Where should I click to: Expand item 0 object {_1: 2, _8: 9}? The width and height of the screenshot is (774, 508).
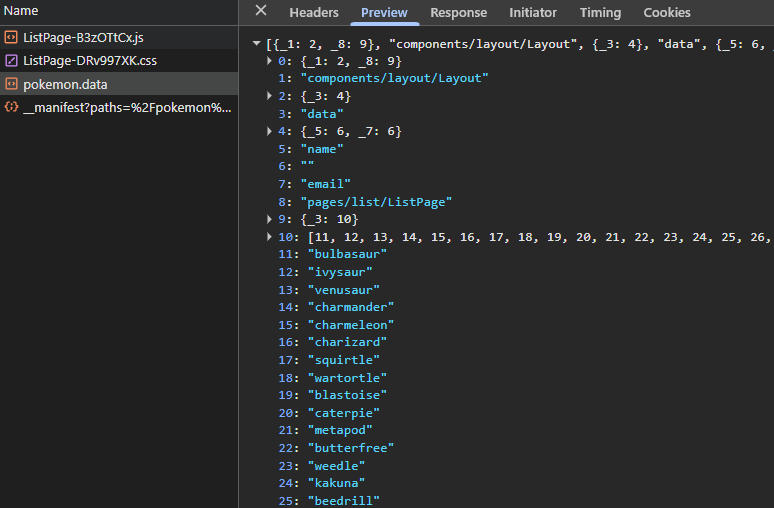tap(270, 61)
